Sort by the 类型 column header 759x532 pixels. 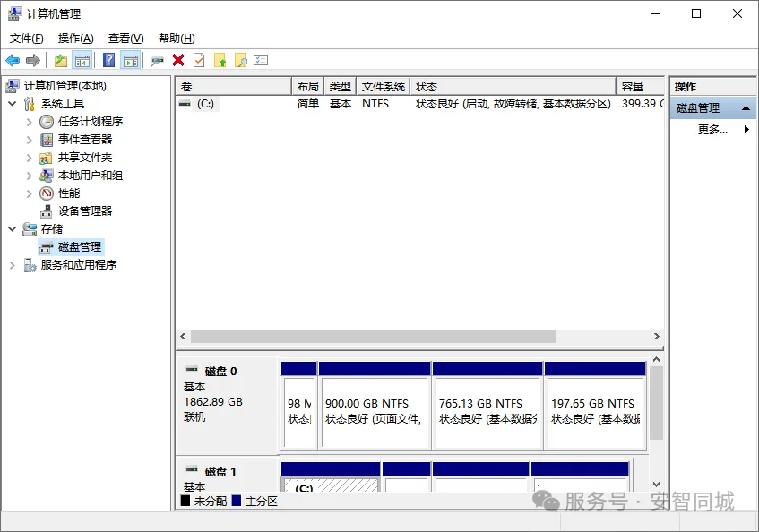(341, 87)
